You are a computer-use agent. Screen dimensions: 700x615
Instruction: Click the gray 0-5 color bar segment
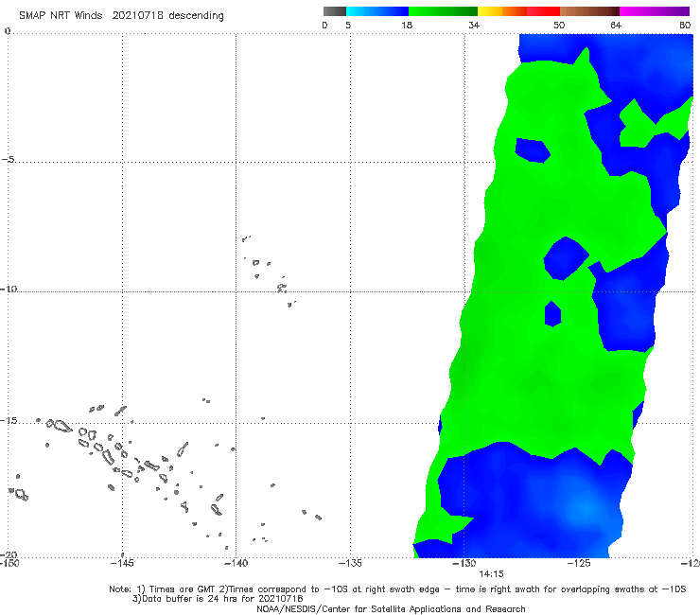coord(335,11)
